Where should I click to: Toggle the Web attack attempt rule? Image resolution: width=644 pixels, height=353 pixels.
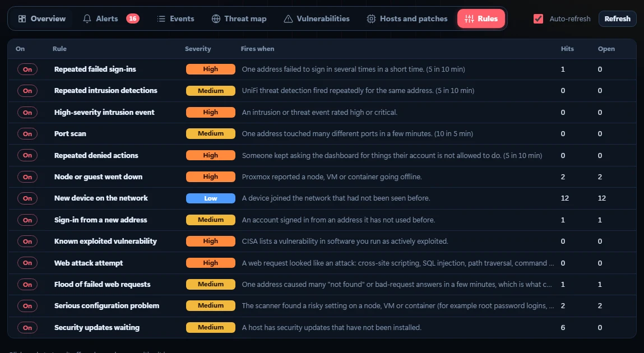[x=27, y=263]
